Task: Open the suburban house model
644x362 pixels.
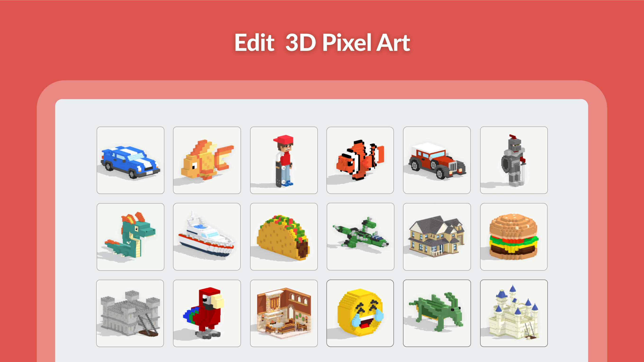Action: point(437,237)
